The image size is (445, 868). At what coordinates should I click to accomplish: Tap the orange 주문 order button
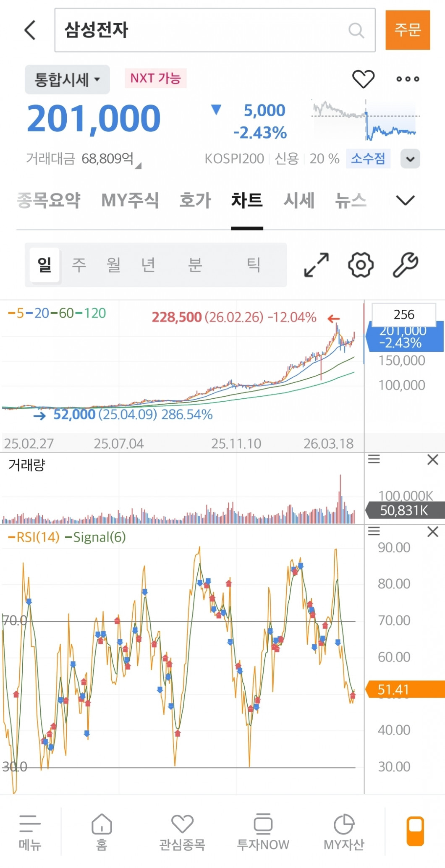click(x=408, y=30)
